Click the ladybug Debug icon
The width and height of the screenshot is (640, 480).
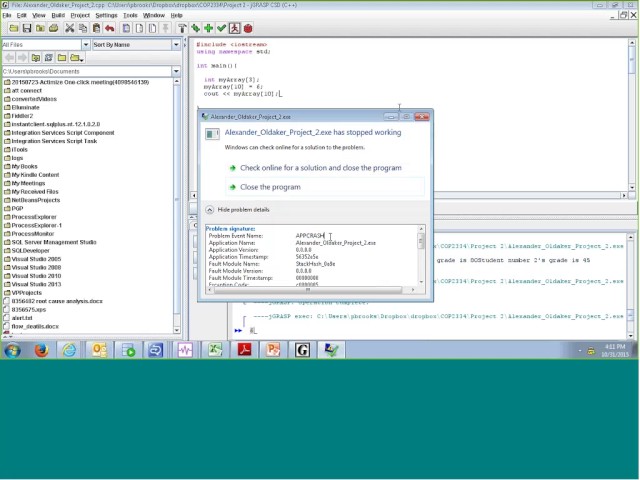[247, 28]
